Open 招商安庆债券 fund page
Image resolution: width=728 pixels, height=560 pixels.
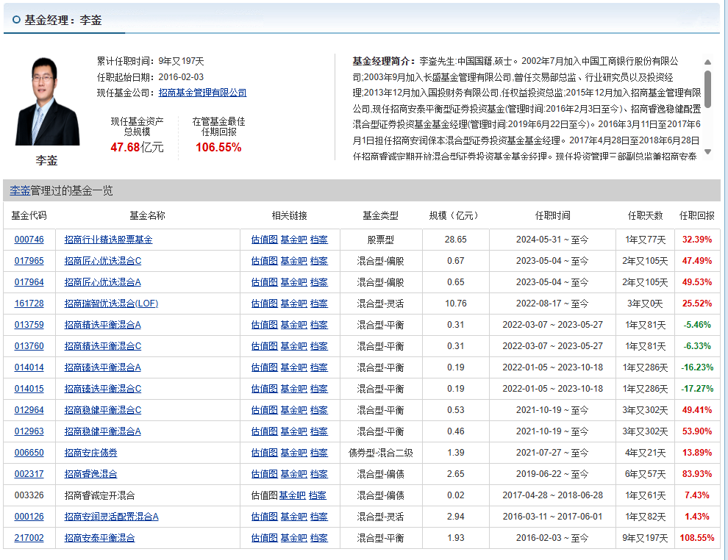click(x=90, y=453)
